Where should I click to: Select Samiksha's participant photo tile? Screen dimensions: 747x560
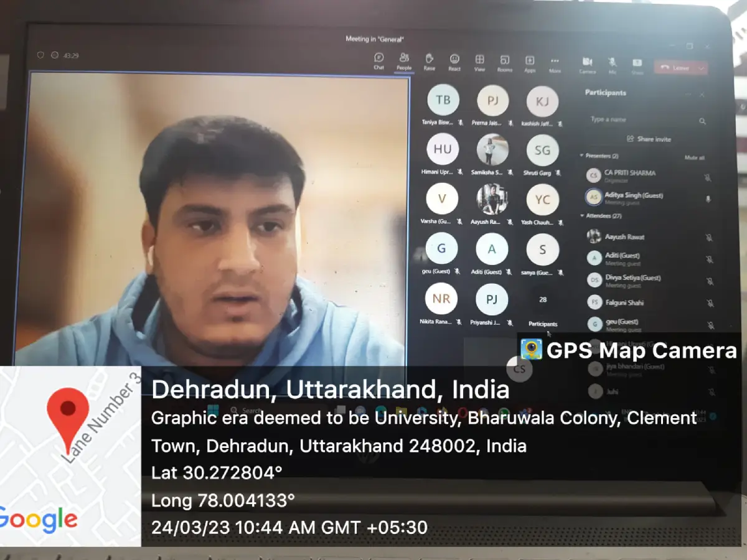coord(492,150)
